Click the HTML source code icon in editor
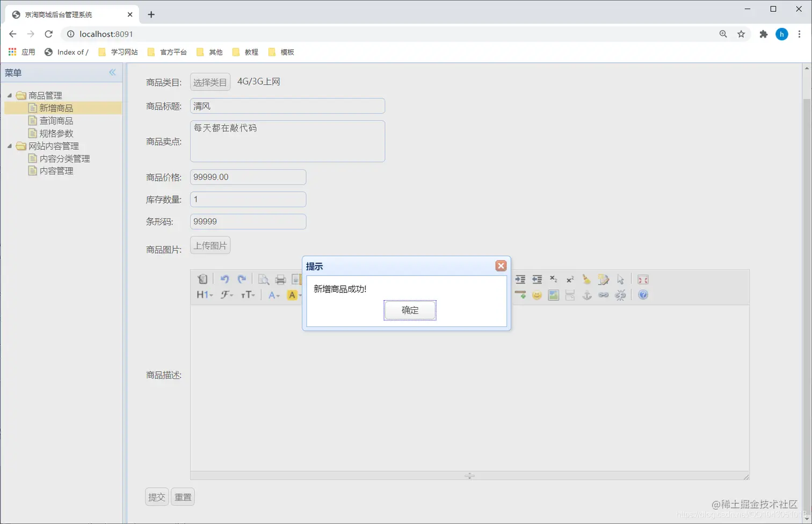The width and height of the screenshot is (812, 524). 202,279
